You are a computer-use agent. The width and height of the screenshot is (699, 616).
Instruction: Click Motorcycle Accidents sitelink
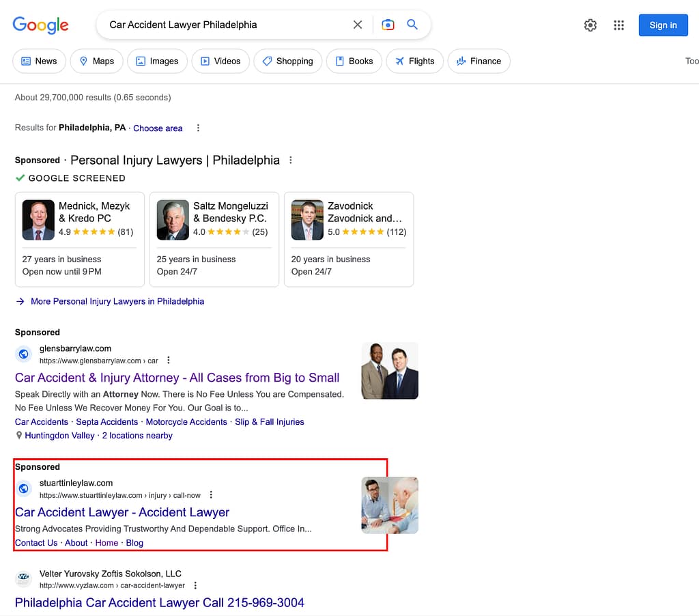click(186, 422)
